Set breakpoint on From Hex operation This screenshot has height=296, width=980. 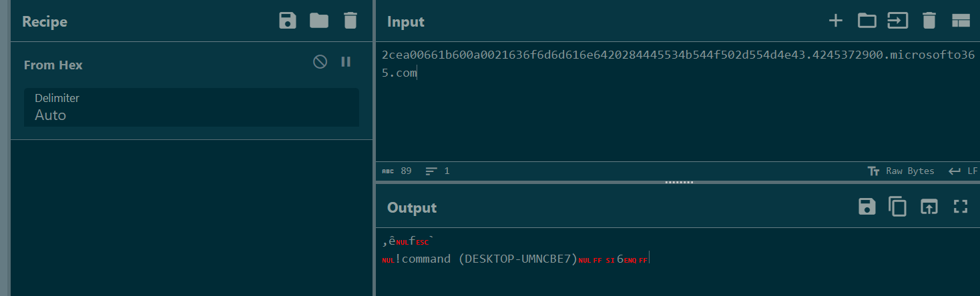[346, 62]
